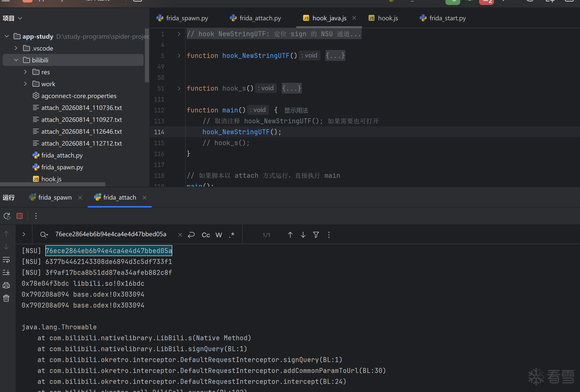Open attach_20260814_112646.txt in project tree
This screenshot has width=580, height=392.
77,132
